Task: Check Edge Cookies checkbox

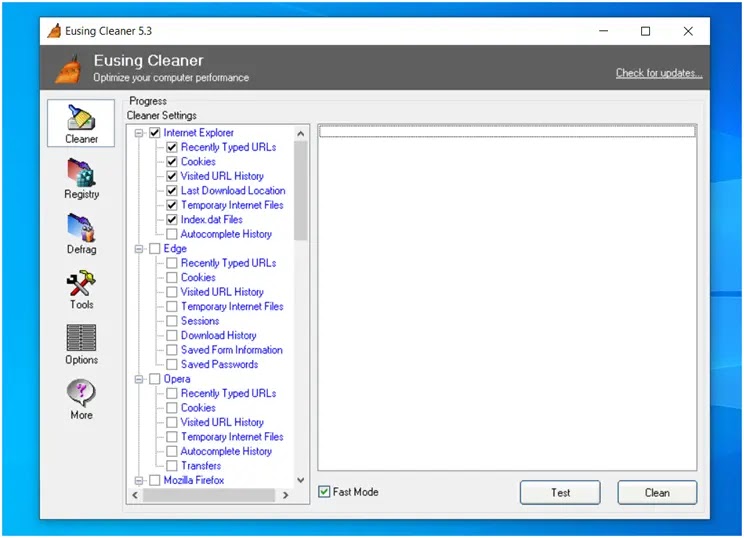Action: click(x=172, y=278)
